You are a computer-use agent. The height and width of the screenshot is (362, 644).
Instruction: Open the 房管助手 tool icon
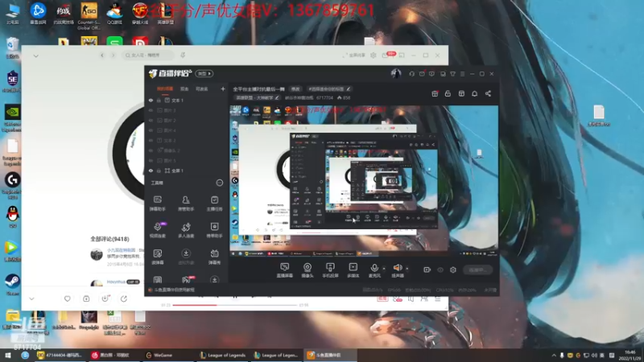pyautogui.click(x=186, y=204)
